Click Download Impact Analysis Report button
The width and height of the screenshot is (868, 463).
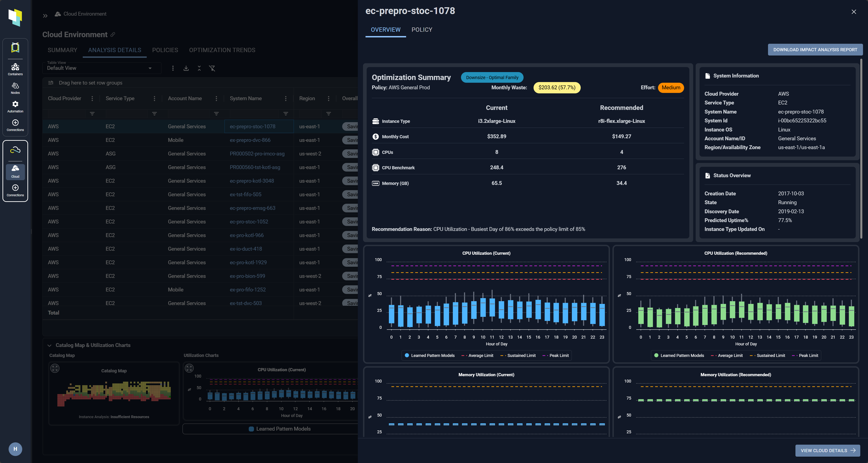coord(815,49)
